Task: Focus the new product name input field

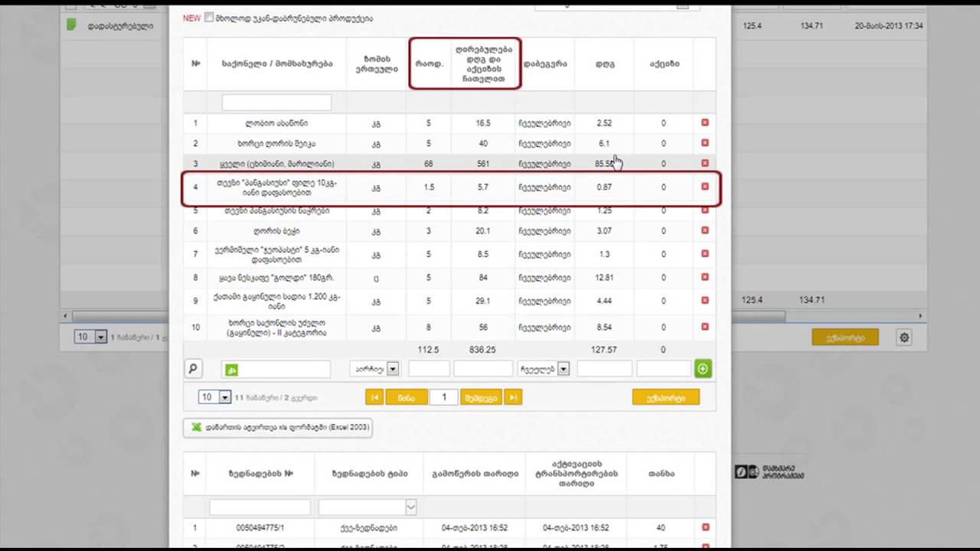Action: pyautogui.click(x=276, y=369)
